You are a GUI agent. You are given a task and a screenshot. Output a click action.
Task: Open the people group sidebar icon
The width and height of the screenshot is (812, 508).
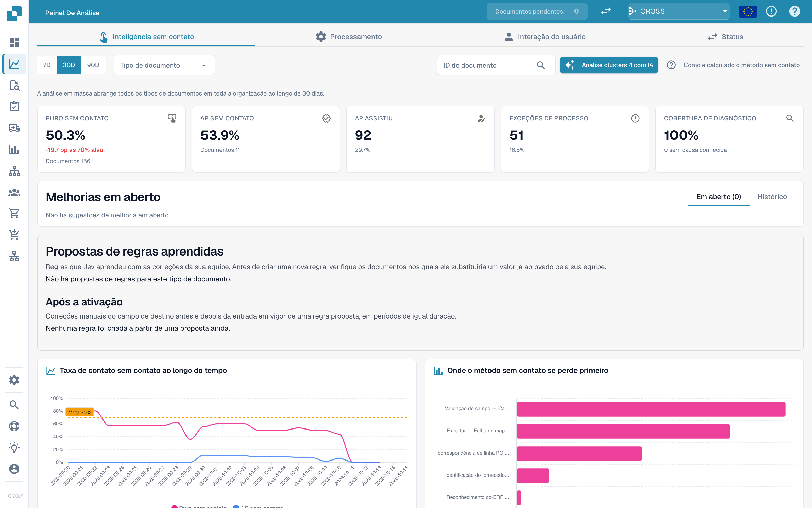click(x=14, y=192)
